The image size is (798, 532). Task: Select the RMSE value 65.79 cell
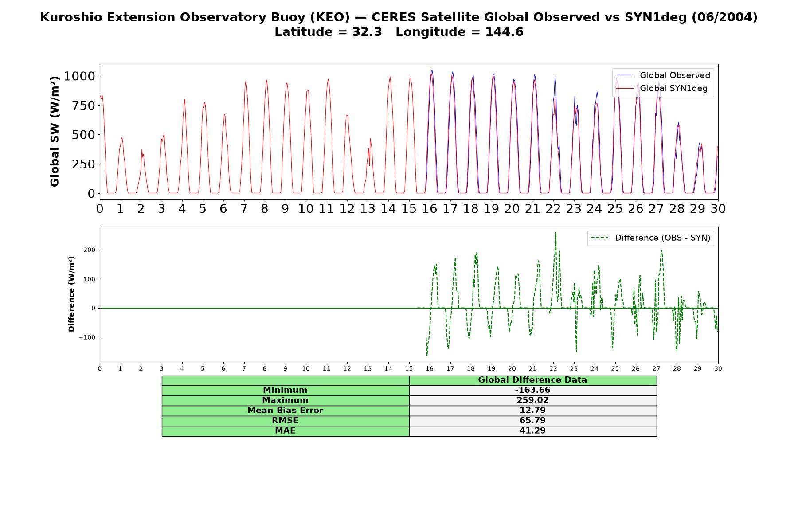pos(533,421)
